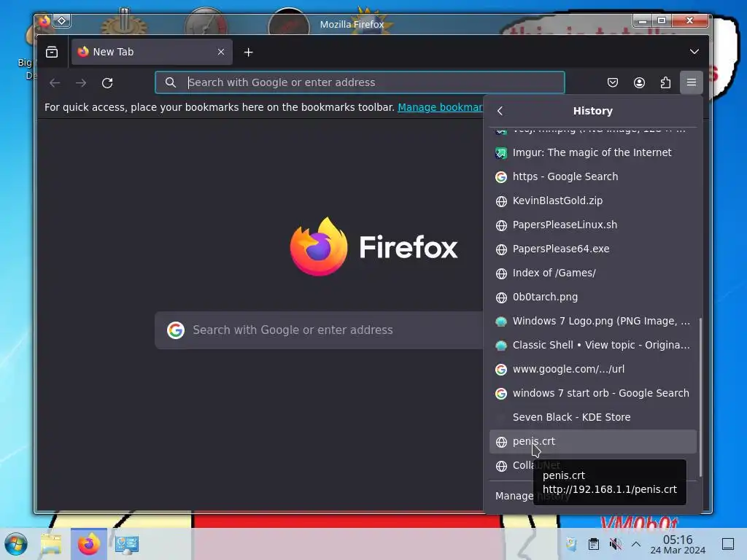The image size is (747, 560).
Task: Click the History panel scrollbar
Action: pyautogui.click(x=700, y=397)
